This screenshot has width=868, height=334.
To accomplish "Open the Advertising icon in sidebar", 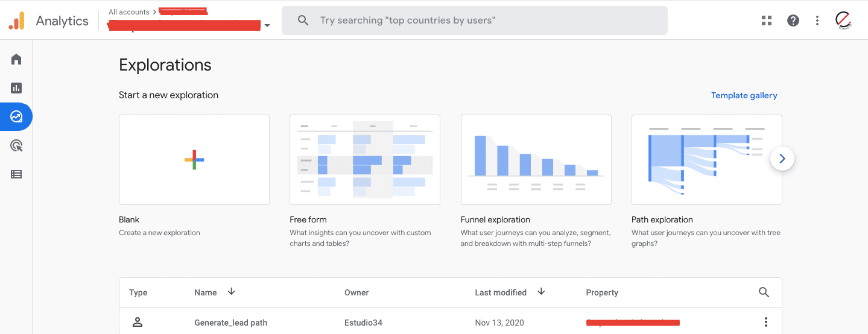I will (16, 145).
